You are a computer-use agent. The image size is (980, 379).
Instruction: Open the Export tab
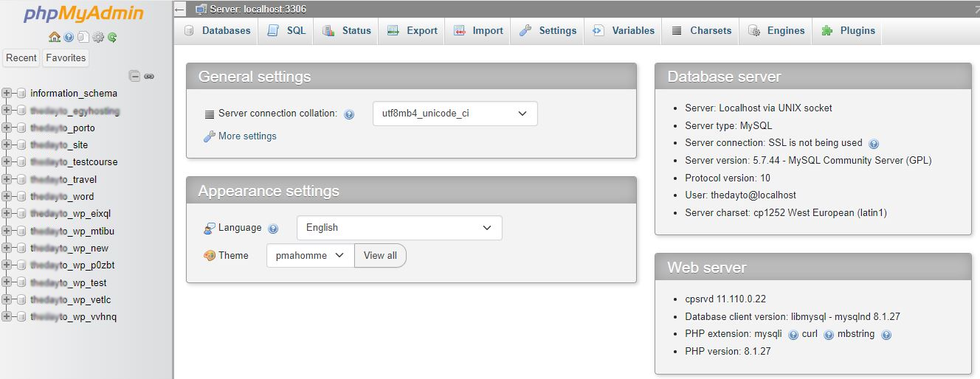point(413,31)
